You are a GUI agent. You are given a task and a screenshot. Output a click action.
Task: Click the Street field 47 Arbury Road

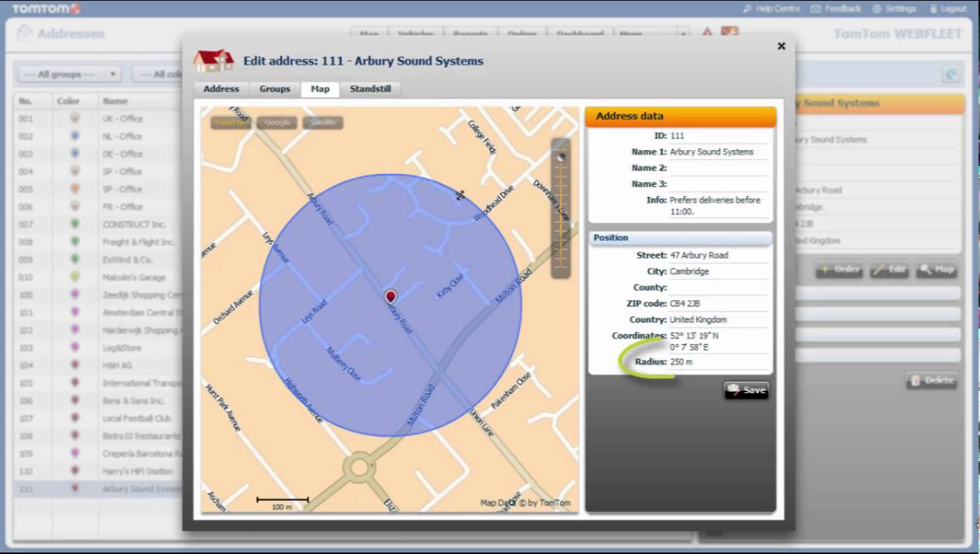[719, 255]
